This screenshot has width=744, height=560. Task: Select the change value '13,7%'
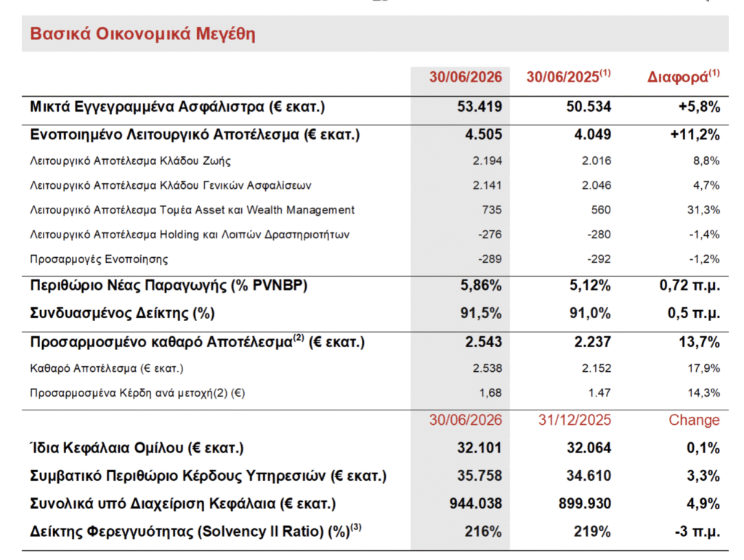click(699, 342)
